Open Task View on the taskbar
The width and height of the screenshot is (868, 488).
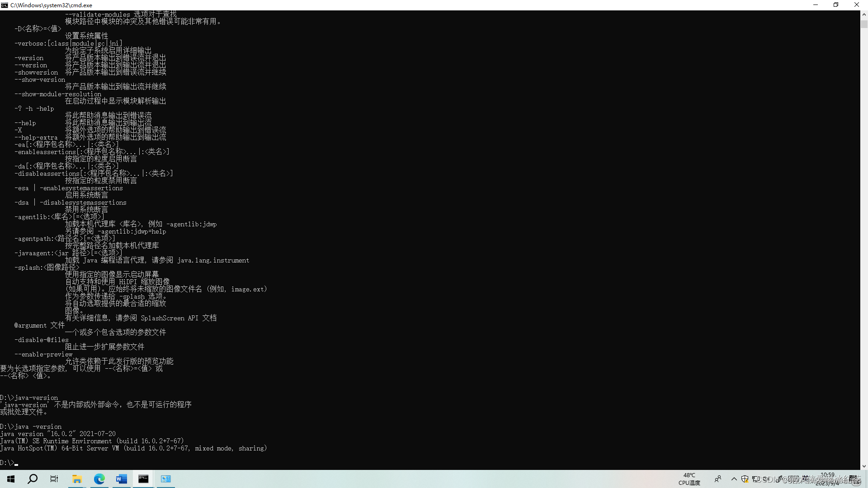[54, 479]
